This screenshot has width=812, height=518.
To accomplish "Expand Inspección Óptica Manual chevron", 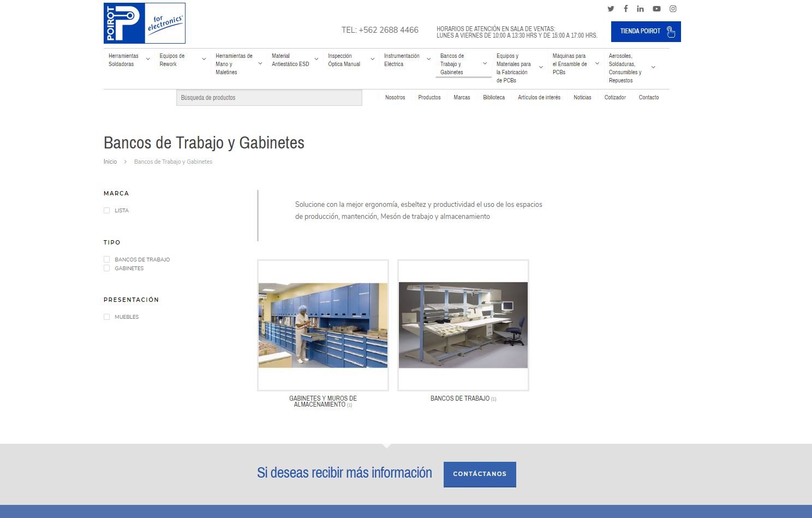I will [x=373, y=59].
